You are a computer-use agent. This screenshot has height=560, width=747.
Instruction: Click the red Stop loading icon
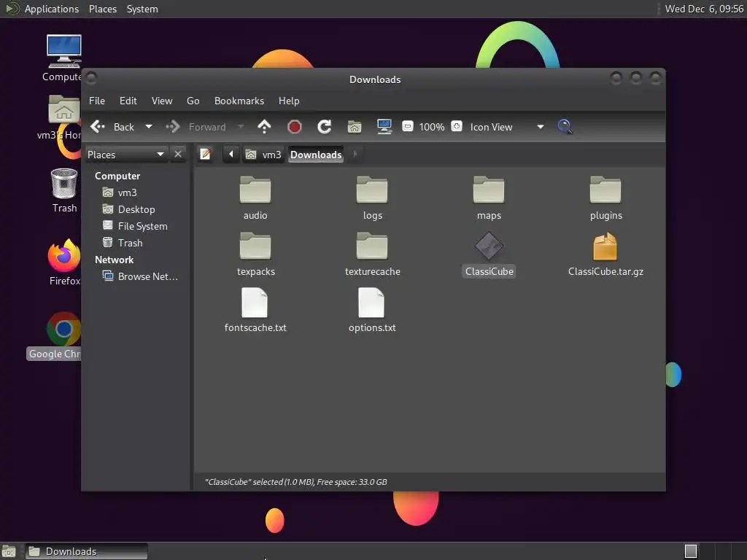click(x=295, y=127)
